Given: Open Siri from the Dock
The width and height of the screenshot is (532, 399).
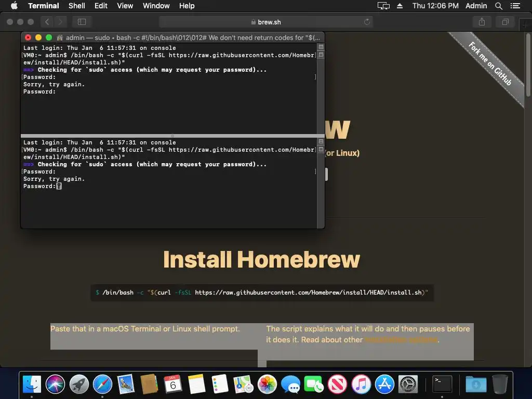Looking at the screenshot, I should click(55, 384).
